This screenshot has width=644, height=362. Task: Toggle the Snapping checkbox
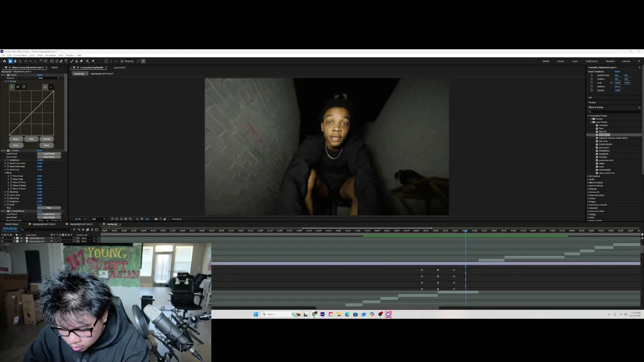tap(122, 61)
